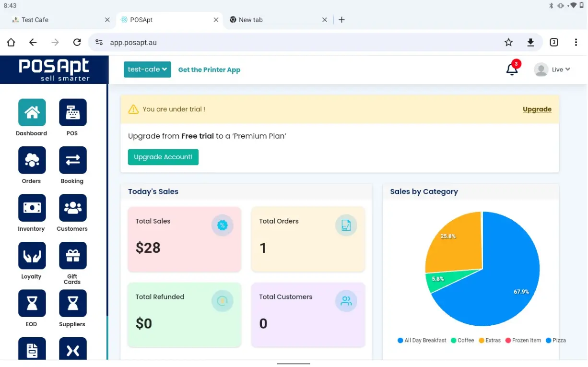
Task: Open the browser three-dot overflow menu
Action: point(576,42)
